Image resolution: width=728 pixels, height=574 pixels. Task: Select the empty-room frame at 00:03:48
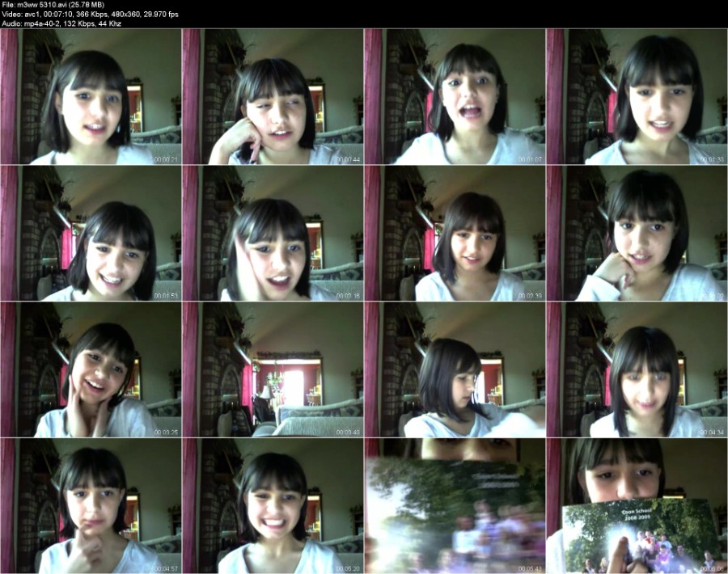tap(273, 369)
